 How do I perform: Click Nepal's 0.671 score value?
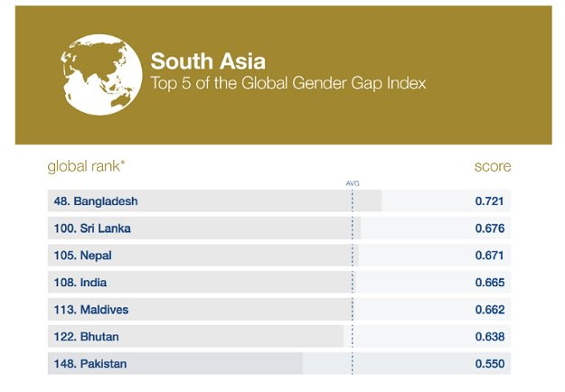tap(489, 256)
